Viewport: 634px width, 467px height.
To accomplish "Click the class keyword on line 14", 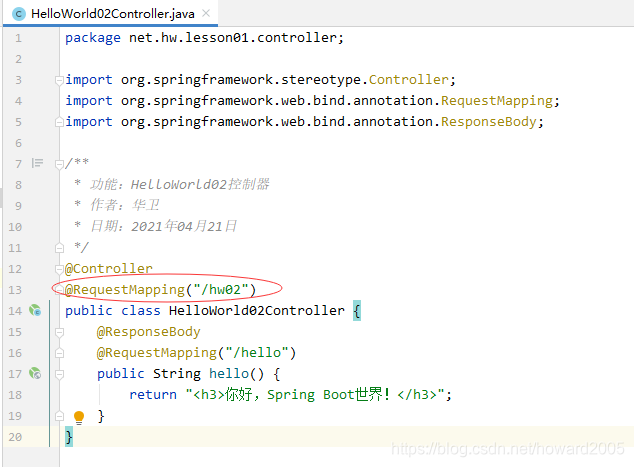I will pyautogui.click(x=141, y=311).
